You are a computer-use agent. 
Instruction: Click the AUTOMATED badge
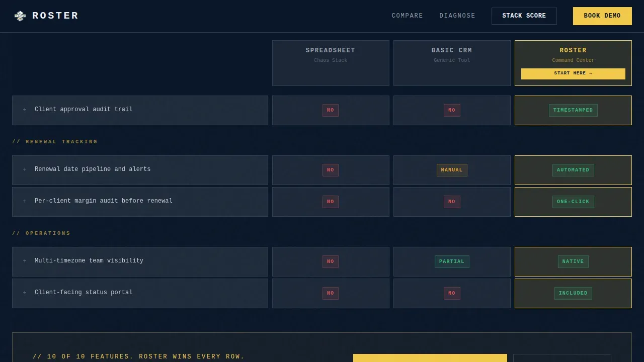point(573,170)
